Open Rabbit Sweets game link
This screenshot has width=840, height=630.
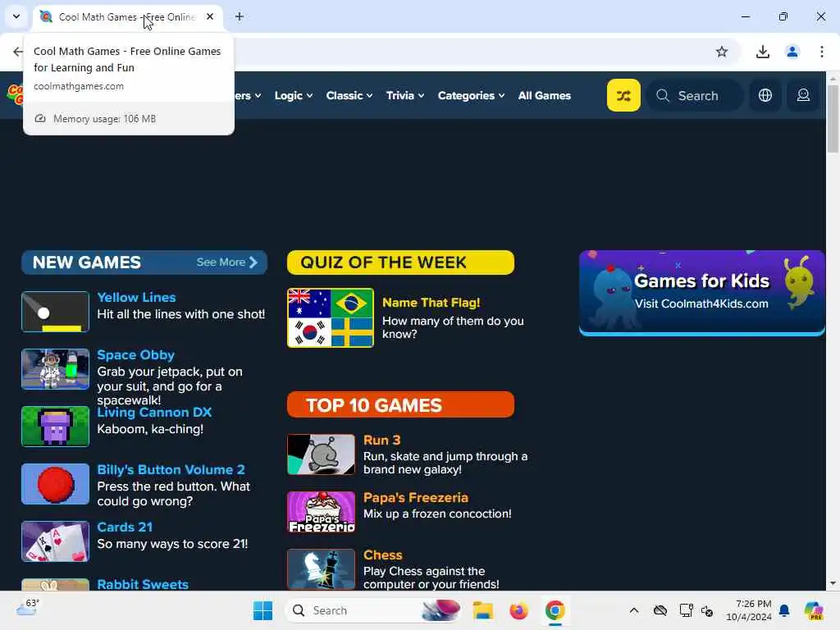143,584
